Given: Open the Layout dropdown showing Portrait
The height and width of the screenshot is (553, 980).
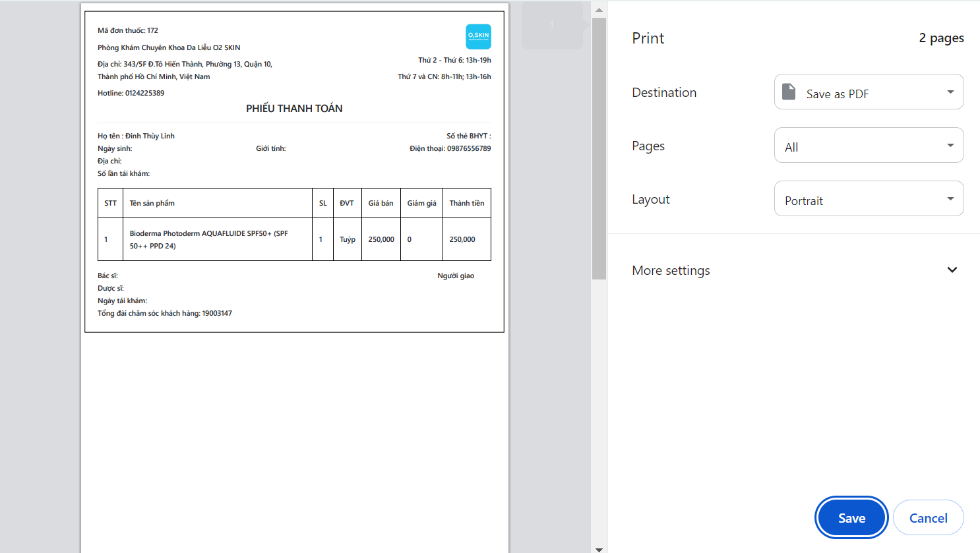Looking at the screenshot, I should [869, 199].
